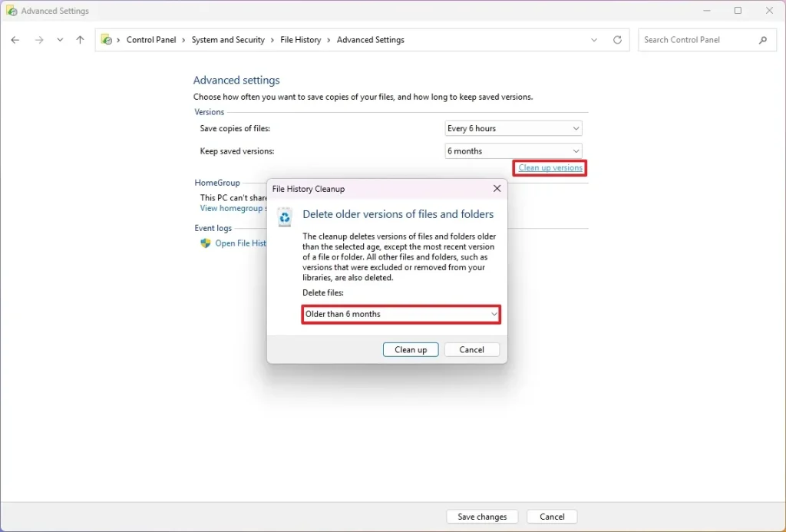The width and height of the screenshot is (786, 532).
Task: Click the back navigation arrow
Action: click(15, 40)
